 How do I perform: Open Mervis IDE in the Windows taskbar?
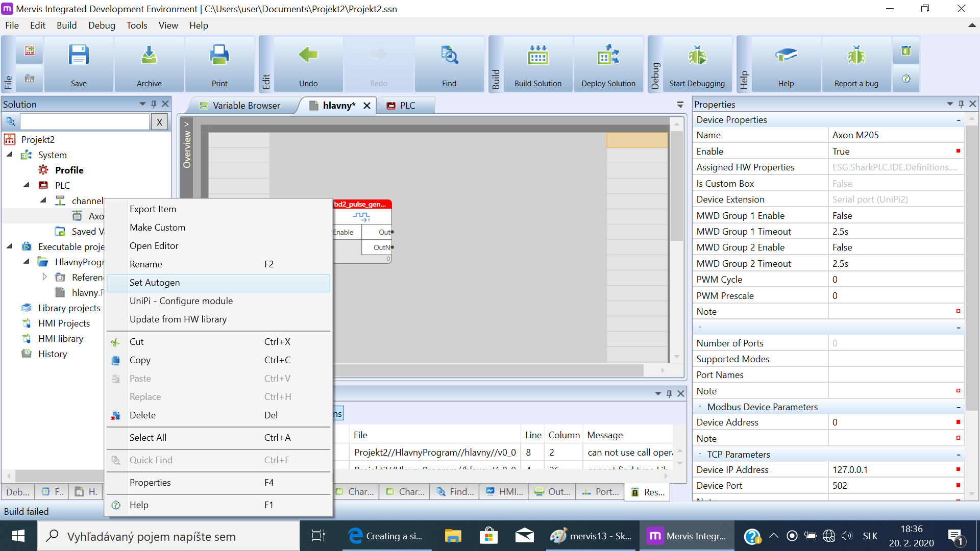pyautogui.click(x=687, y=536)
